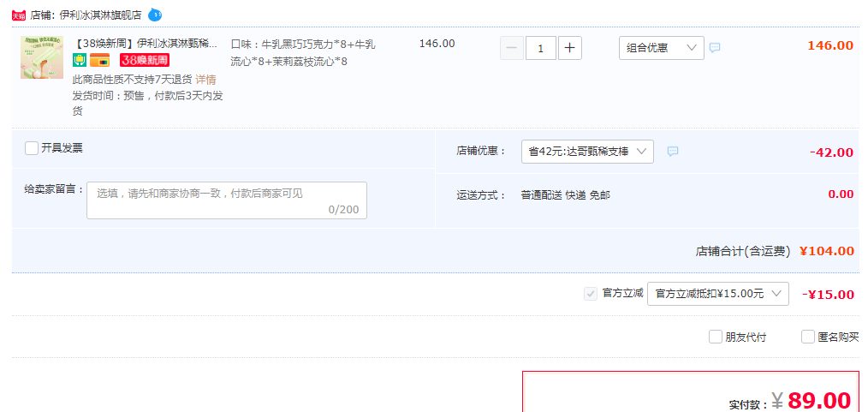Click the red 38焕新周 promotion tag
Screen dimensions: 868x412
tap(145, 60)
